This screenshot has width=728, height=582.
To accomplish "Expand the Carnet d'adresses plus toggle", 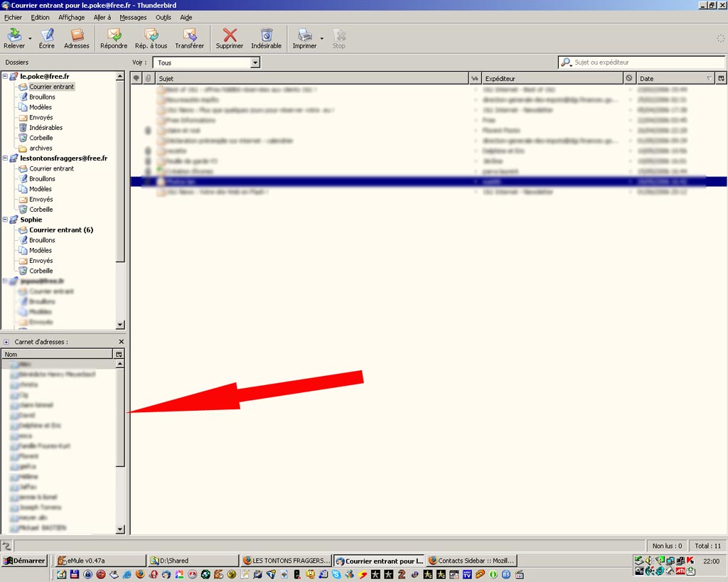I will (6, 342).
